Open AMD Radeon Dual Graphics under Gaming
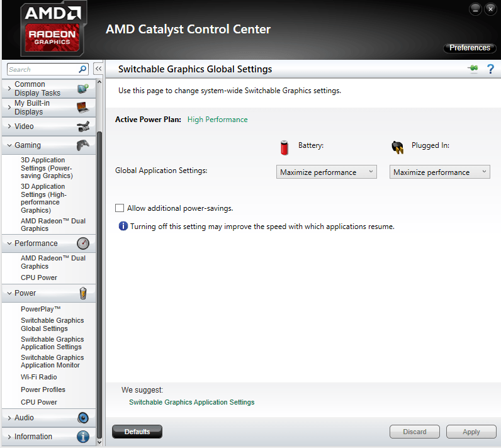This screenshot has width=501, height=448. pos(53,225)
